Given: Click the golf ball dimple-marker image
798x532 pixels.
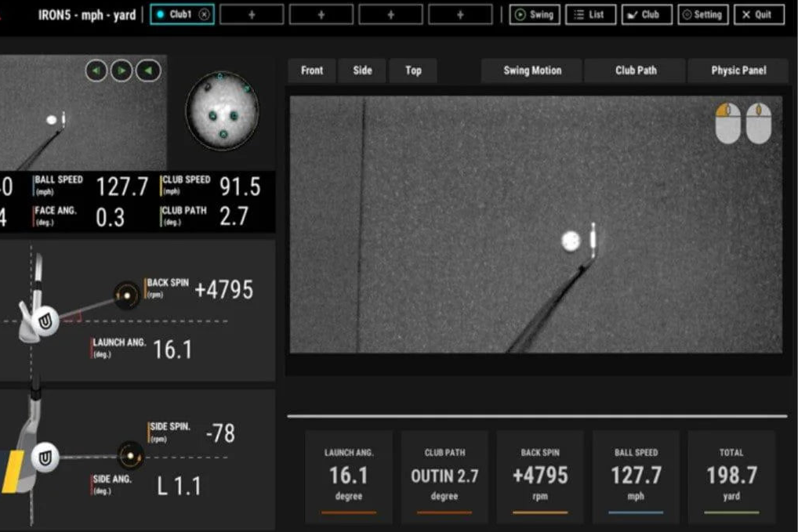Looking at the screenshot, I should point(222,112).
